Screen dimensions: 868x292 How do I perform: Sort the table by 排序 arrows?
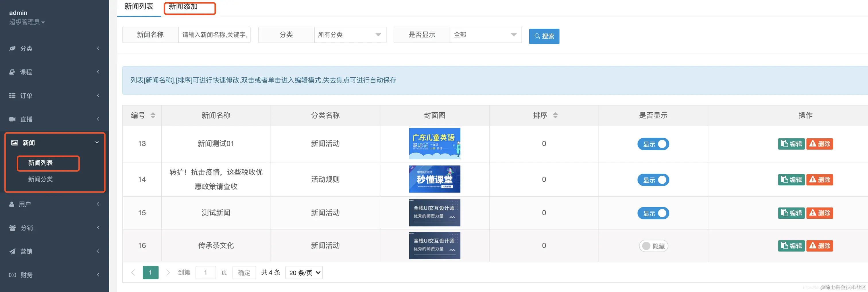point(555,115)
